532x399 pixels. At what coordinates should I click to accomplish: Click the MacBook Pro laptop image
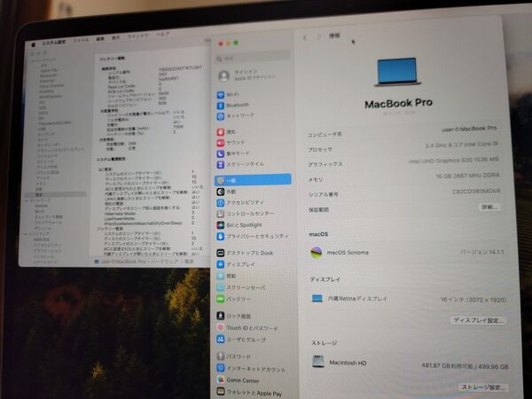tap(397, 72)
